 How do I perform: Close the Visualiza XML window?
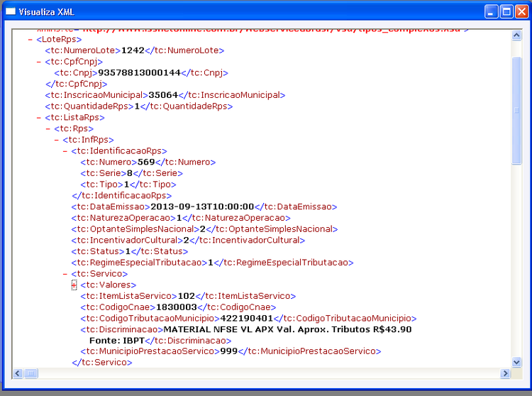[521, 12]
